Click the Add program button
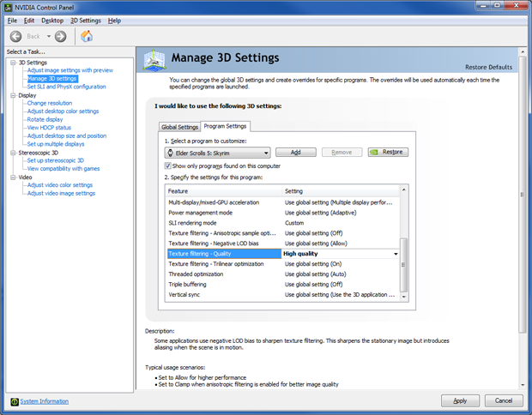 (295, 153)
